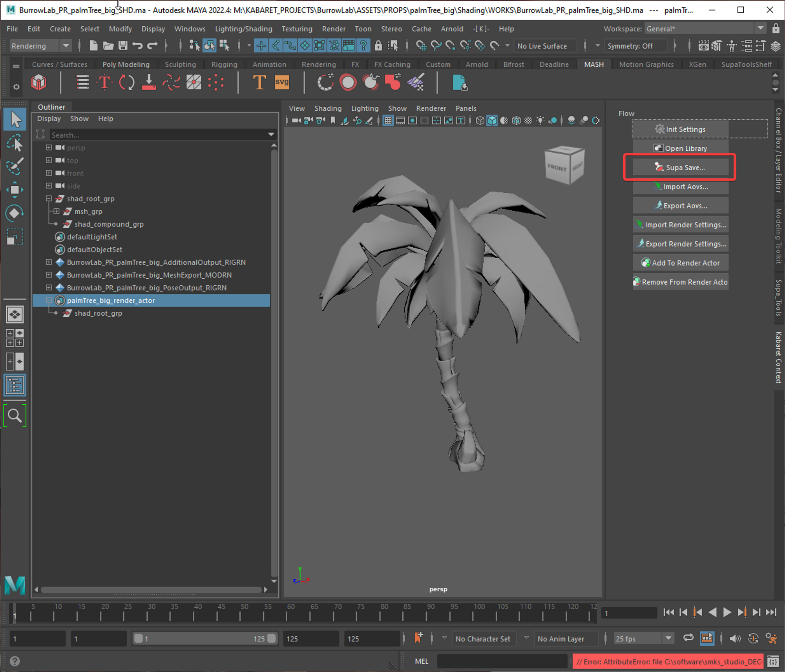Click the undo arrow icon
This screenshot has width=785, height=672.
[137, 46]
